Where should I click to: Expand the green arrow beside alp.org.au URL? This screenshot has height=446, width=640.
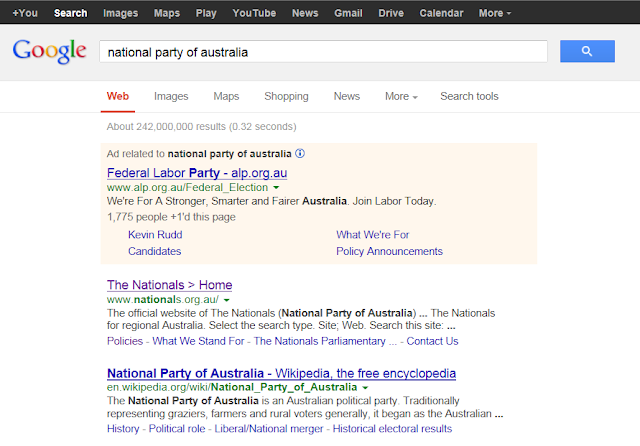pyautogui.click(x=276, y=188)
